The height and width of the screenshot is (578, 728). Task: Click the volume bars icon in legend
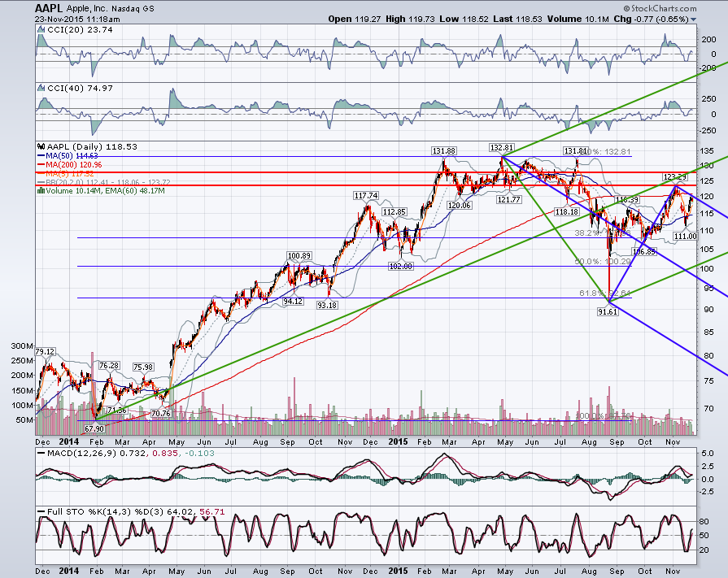tap(41, 190)
